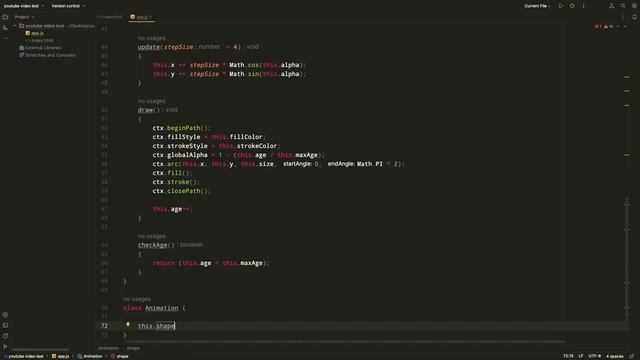This screenshot has width=640, height=360.
Task: Click the cursor position 72:15 indicator
Action: coord(568,356)
